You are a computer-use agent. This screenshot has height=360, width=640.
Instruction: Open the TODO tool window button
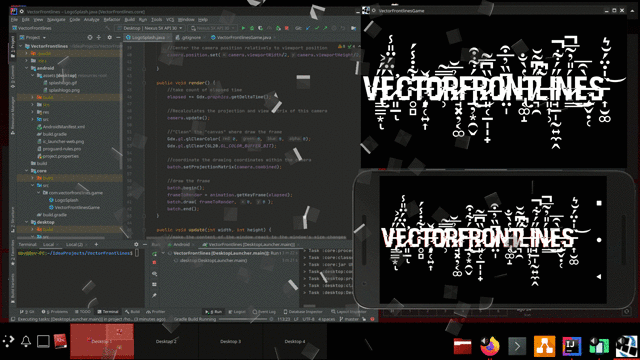[83, 312]
